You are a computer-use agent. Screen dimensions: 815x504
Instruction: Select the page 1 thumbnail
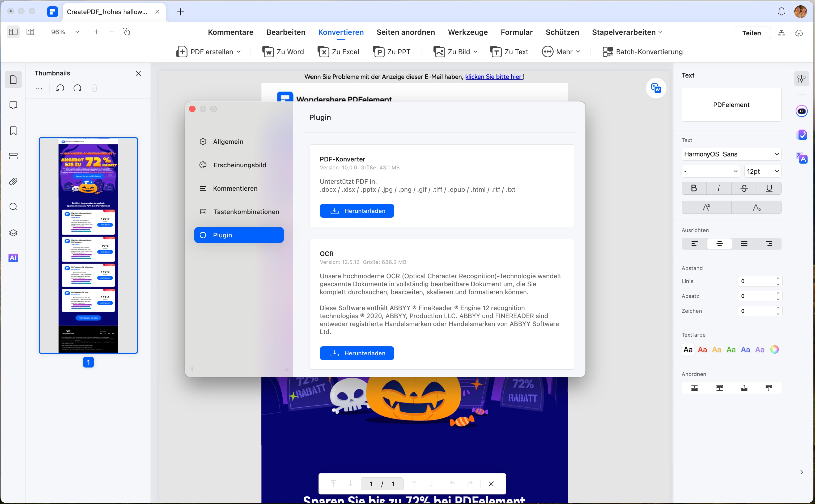[88, 245]
